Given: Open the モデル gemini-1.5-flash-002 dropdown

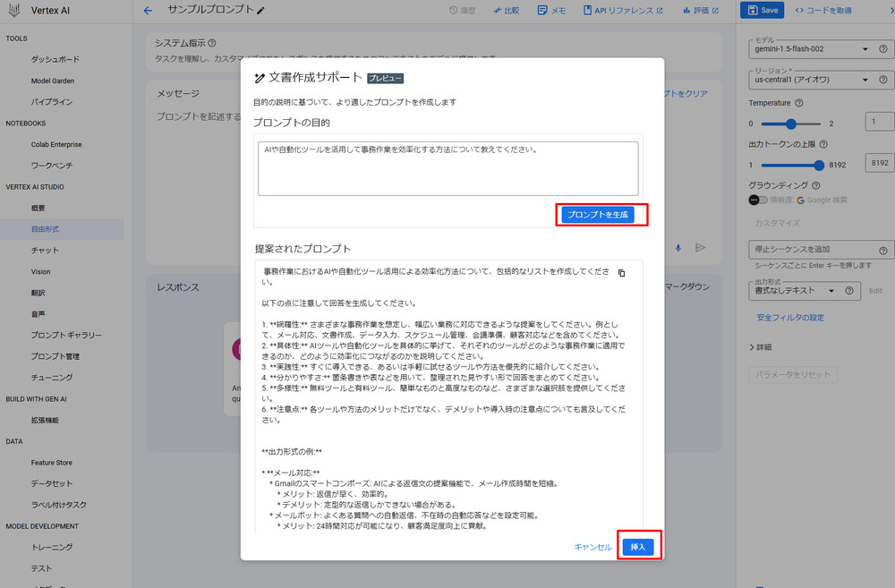Looking at the screenshot, I should tap(811, 49).
